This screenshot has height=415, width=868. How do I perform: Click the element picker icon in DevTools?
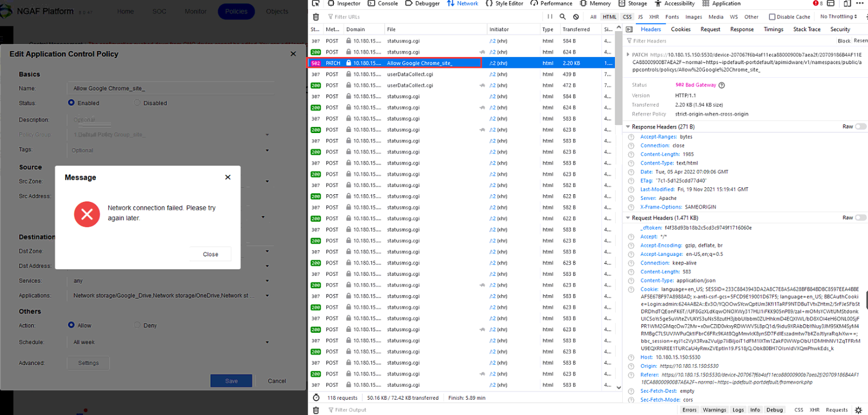316,3
